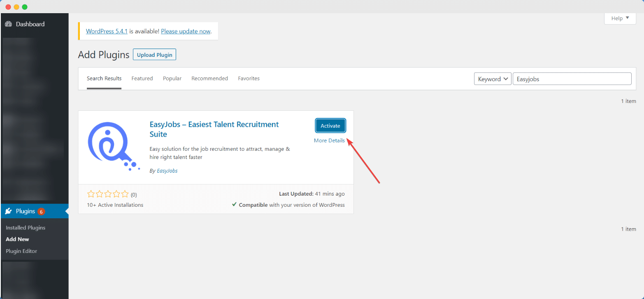Image resolution: width=644 pixels, height=299 pixels.
Task: Open More Details for EasyJobs
Action: 329,140
